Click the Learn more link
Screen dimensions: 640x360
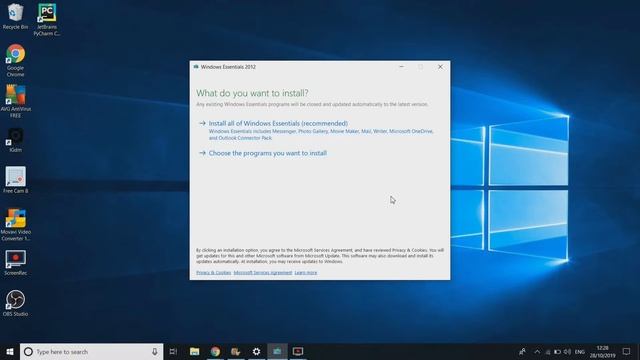tap(306, 273)
